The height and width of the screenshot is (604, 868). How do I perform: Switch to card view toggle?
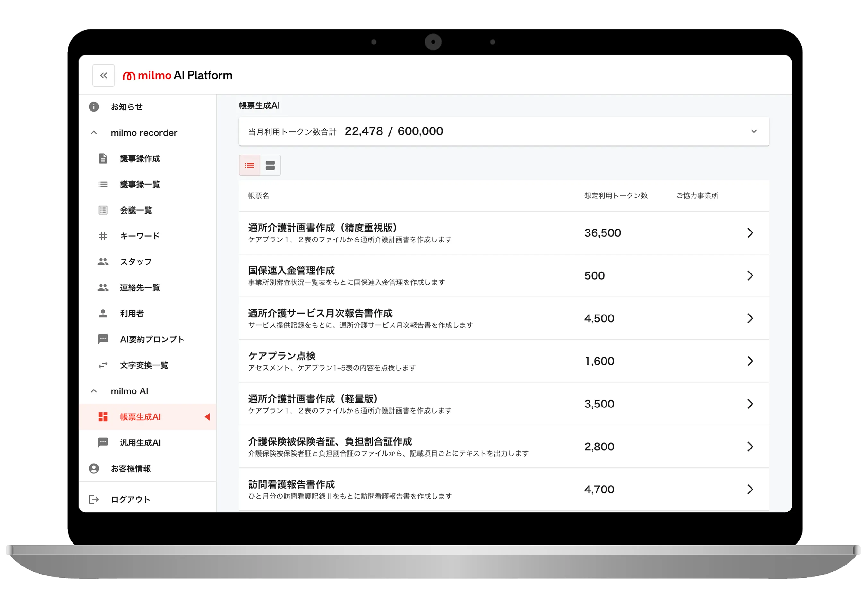tap(270, 165)
